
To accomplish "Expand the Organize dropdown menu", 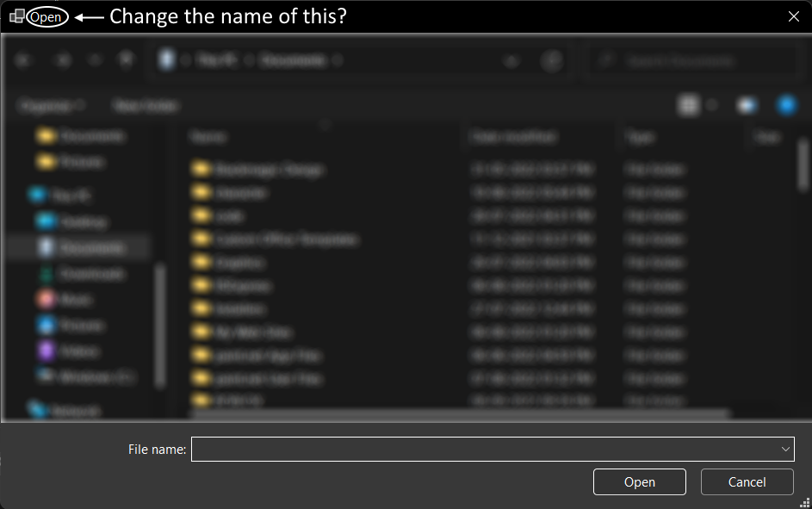I will (52, 104).
